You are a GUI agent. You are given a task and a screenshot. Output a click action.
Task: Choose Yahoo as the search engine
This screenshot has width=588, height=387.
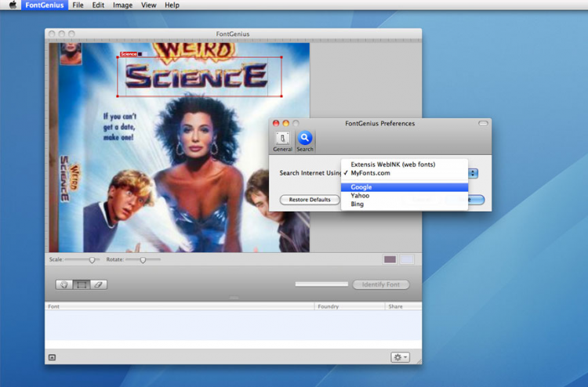(405, 196)
